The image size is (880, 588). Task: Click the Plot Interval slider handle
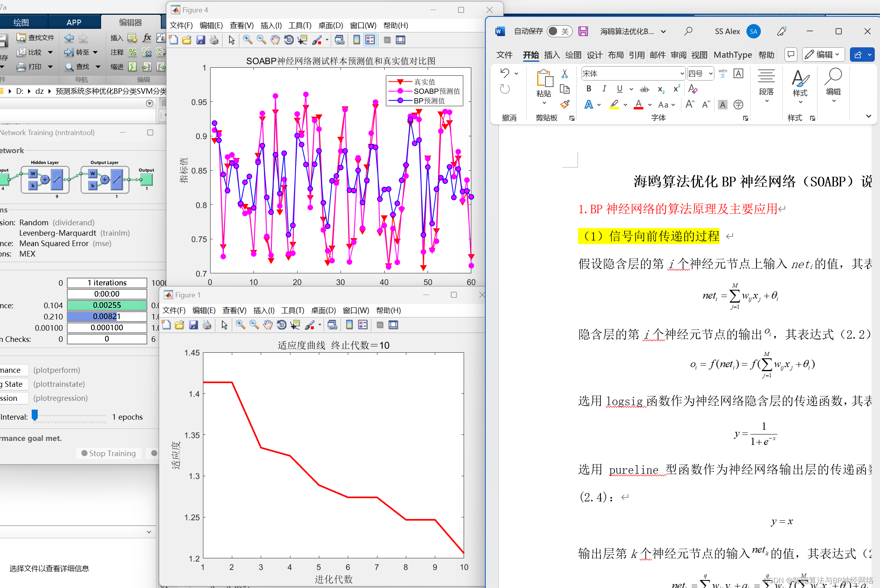pos(35,415)
